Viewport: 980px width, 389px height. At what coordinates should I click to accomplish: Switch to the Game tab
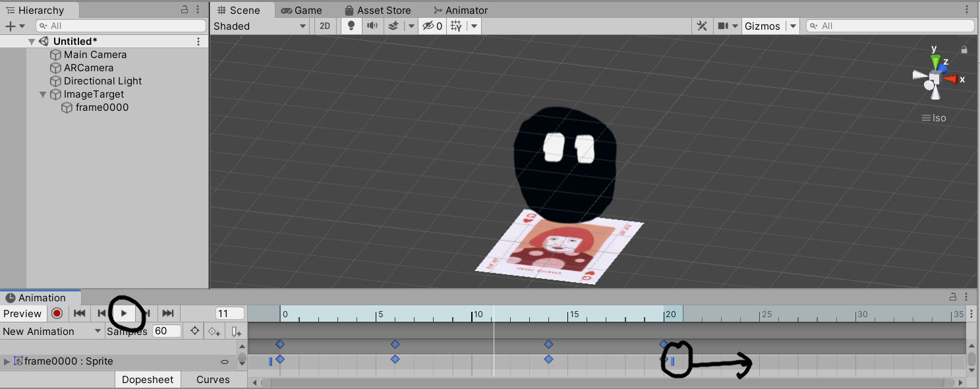302,11
